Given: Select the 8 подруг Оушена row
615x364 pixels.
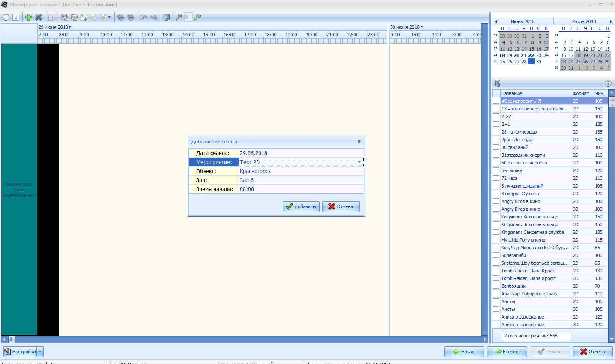Looking at the screenshot, I should click(x=550, y=194).
